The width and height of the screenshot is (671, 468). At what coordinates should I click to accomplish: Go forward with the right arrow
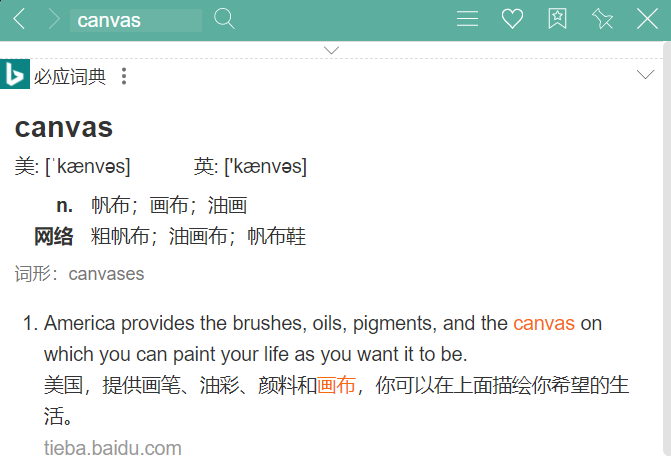click(x=53, y=20)
